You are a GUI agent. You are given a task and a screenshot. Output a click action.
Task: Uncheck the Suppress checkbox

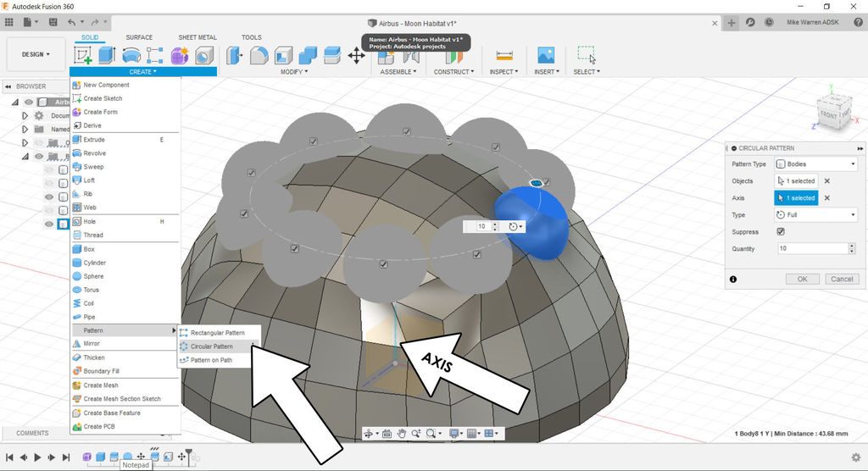[781, 231]
